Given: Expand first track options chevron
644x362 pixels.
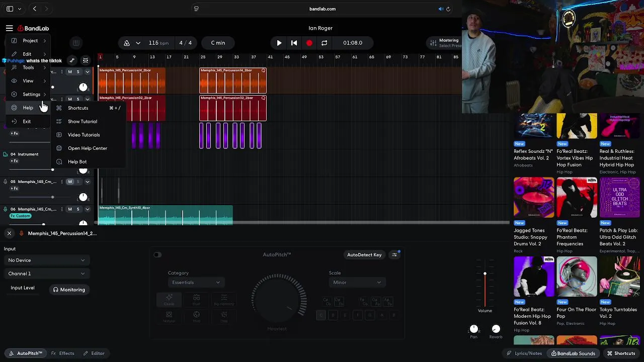Looking at the screenshot, I should coord(87,72).
